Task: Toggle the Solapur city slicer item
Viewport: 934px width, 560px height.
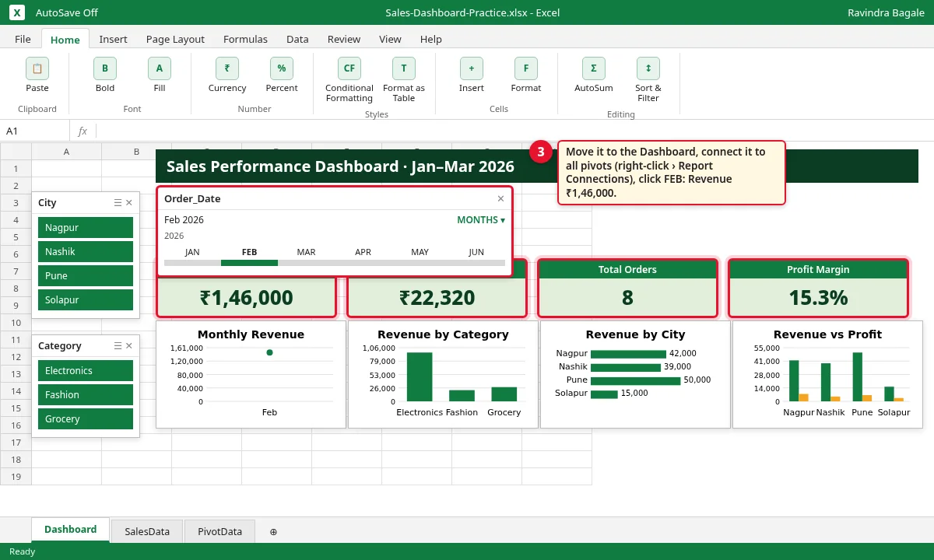Action: tap(86, 300)
